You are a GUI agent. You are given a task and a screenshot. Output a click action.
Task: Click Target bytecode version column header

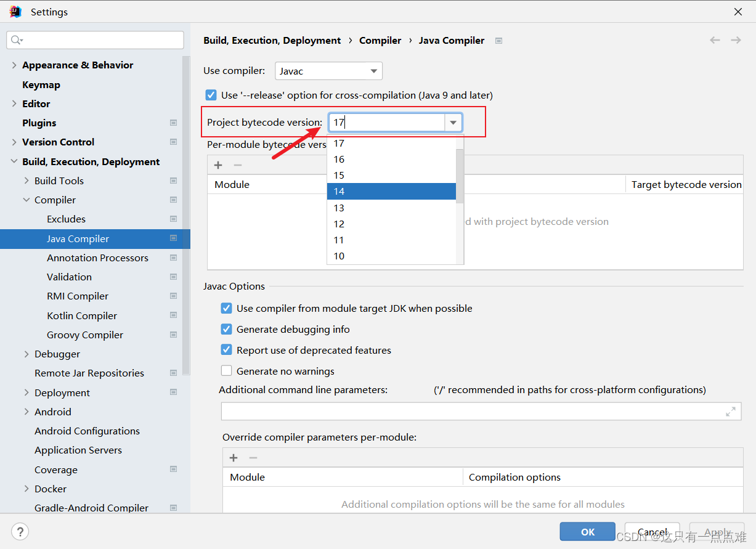pos(686,184)
